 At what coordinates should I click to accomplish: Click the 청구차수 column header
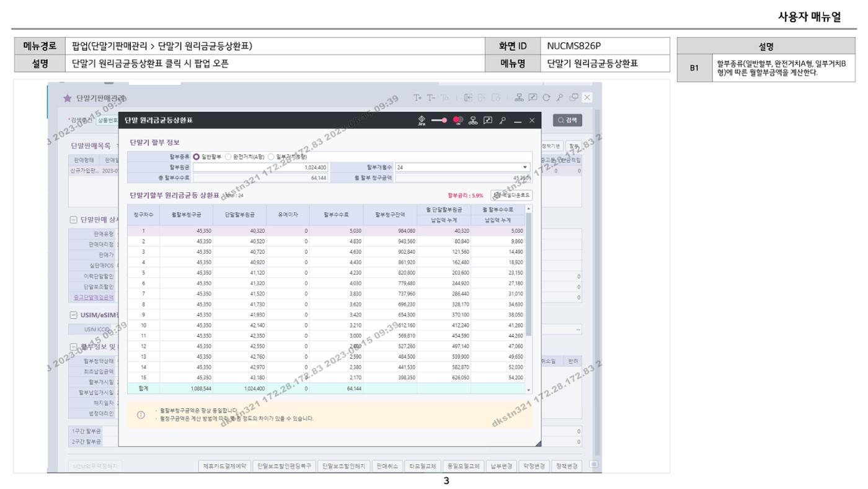pos(144,215)
